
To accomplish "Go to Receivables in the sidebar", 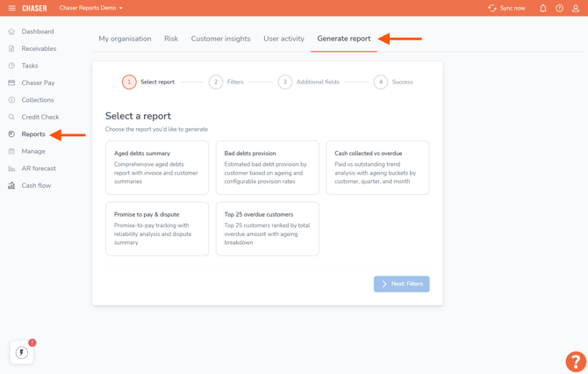I will [x=39, y=48].
